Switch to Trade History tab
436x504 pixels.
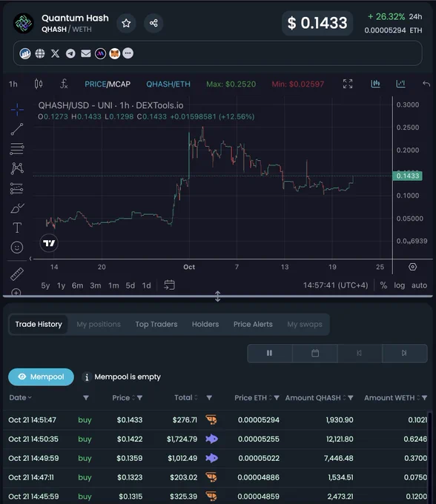coord(39,325)
